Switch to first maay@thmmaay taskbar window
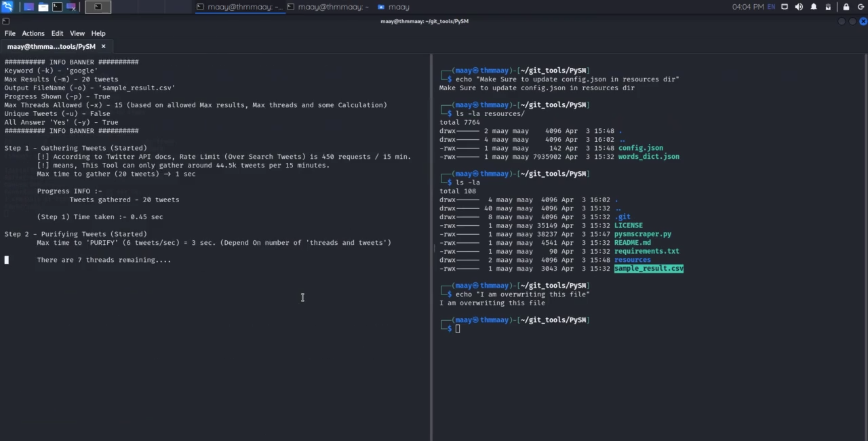This screenshot has height=441, width=868. pyautogui.click(x=239, y=7)
